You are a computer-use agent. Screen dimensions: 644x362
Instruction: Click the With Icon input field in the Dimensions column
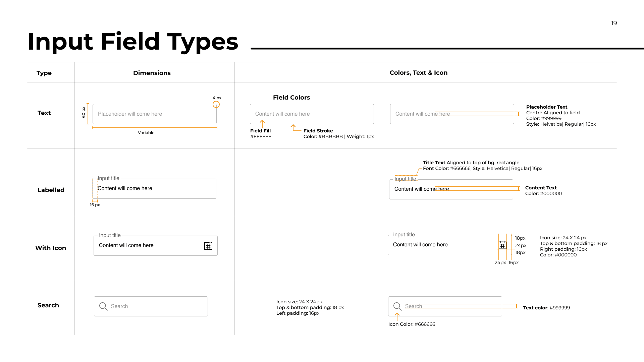click(x=156, y=246)
